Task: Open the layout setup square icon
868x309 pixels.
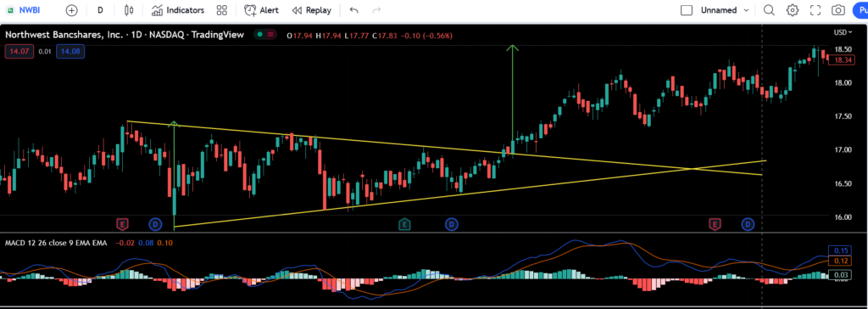Action: tap(687, 10)
